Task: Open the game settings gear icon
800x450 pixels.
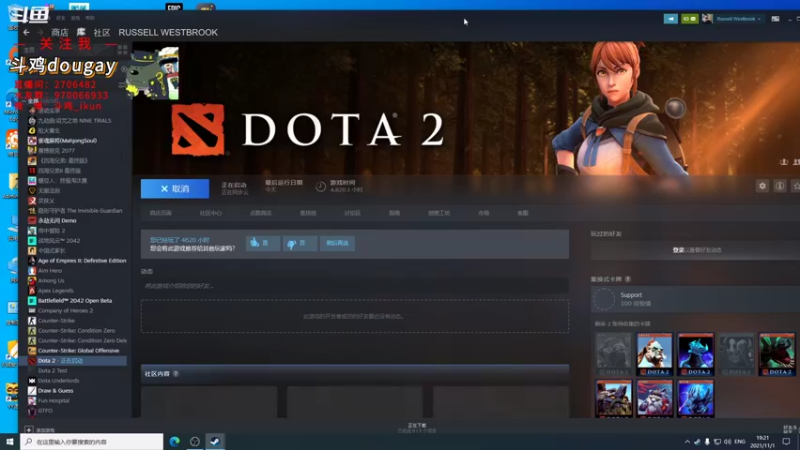Action: (762, 186)
